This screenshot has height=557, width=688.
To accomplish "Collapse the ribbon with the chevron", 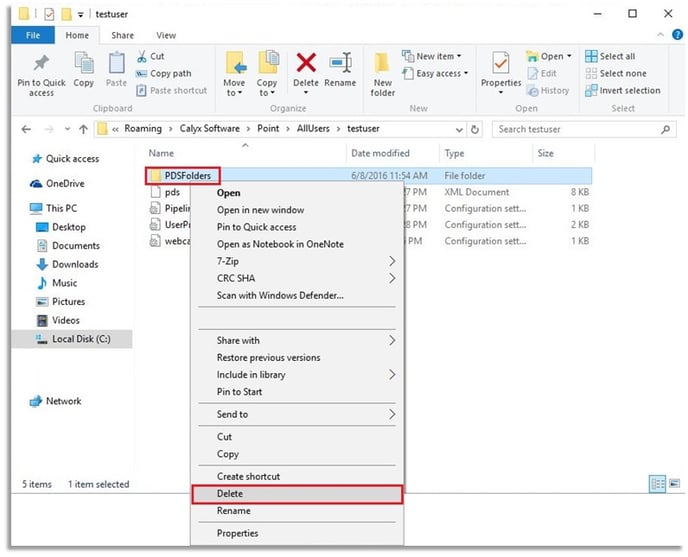I will [x=660, y=35].
